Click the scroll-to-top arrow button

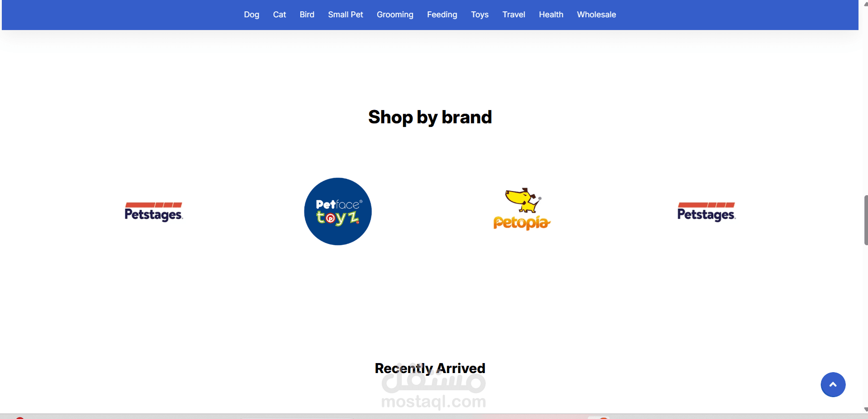click(833, 385)
